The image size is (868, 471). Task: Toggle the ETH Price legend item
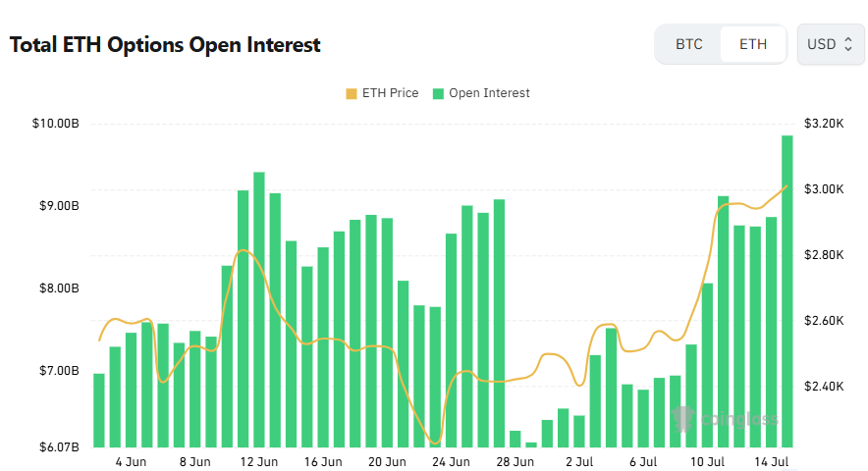click(382, 93)
